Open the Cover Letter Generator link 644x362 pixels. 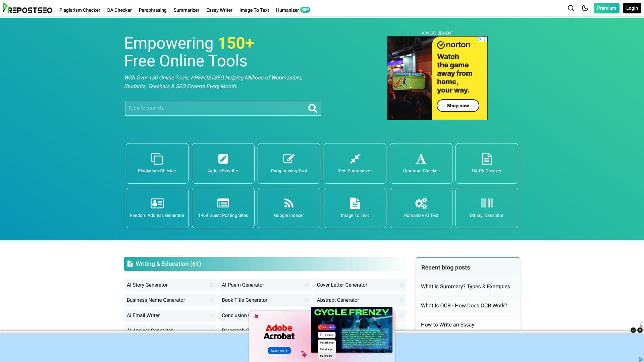[360, 285]
